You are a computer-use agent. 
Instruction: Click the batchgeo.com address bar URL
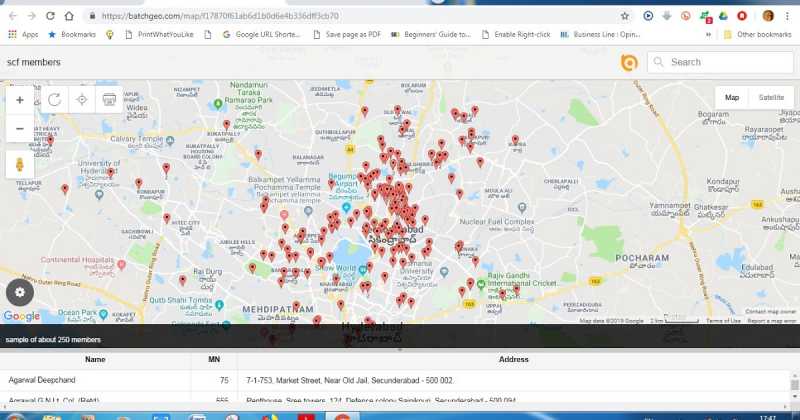pyautogui.click(x=220, y=16)
